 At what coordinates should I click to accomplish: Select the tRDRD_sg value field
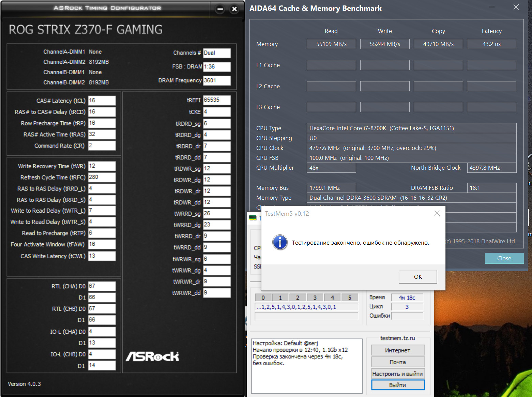217,123
